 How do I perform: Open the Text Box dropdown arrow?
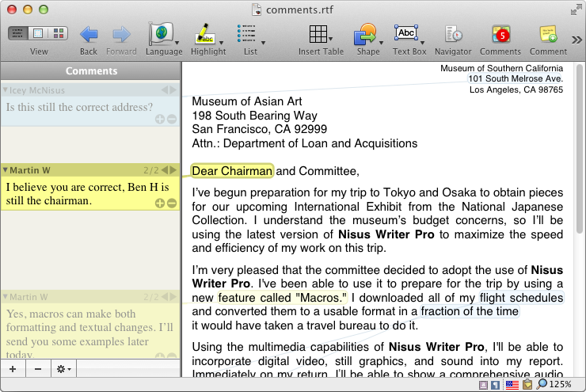pos(422,43)
